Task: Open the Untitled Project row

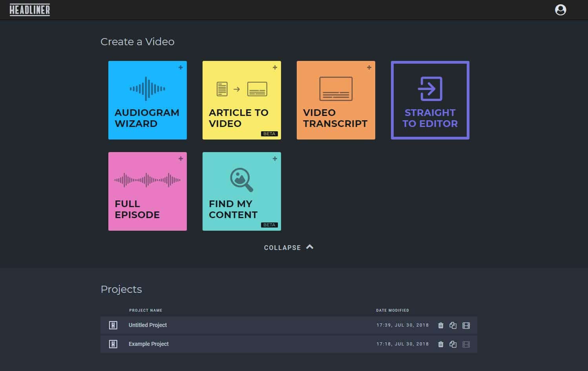Action: 289,325
